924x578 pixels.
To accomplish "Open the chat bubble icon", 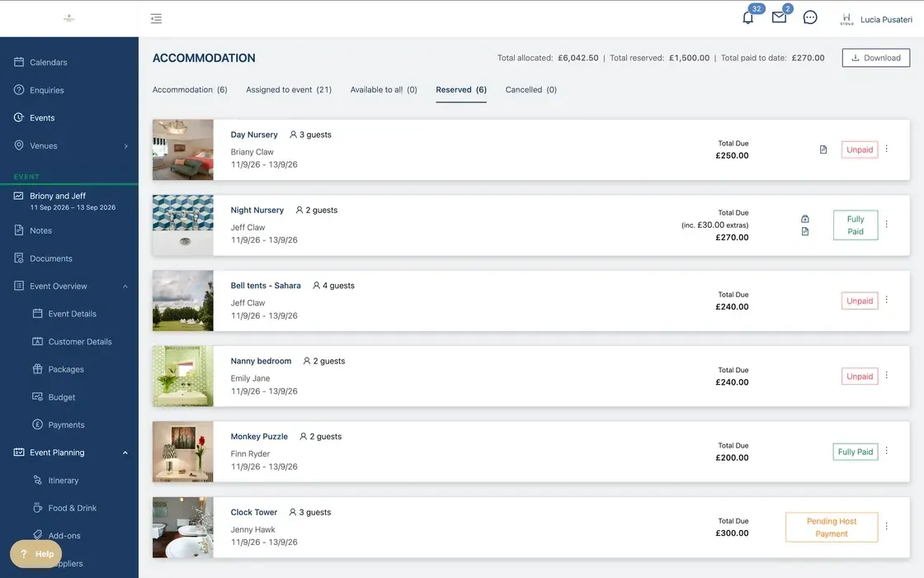I will (x=810, y=17).
